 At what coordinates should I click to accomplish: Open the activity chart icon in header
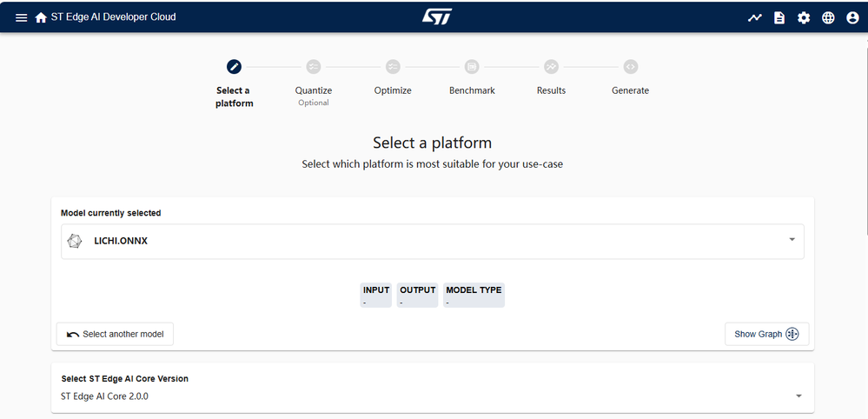pos(754,17)
